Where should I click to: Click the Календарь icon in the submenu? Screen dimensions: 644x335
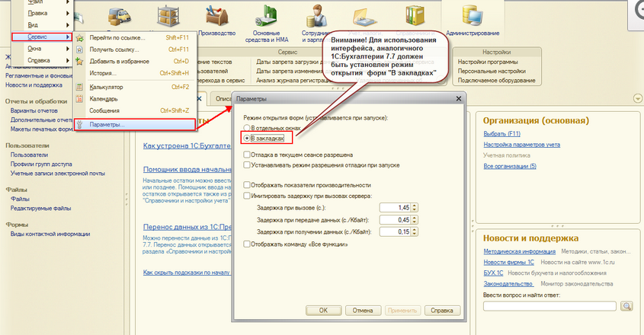click(80, 99)
